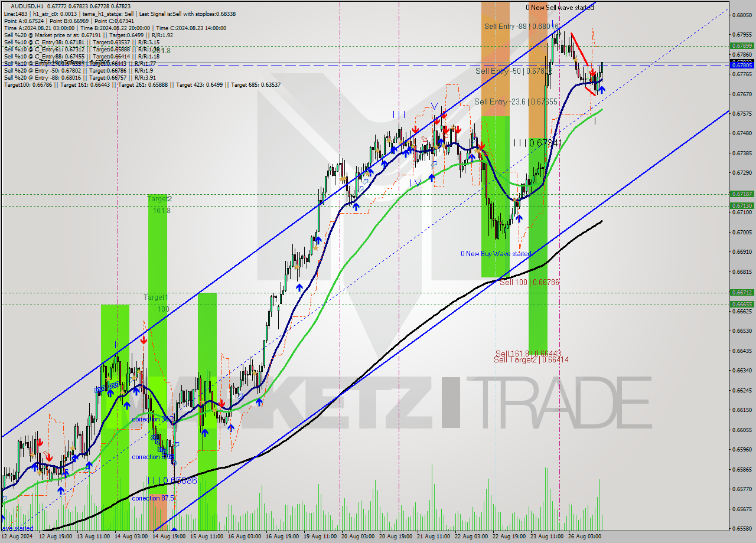Click 0.67575 on the price axis
Viewport: 756px width, 543px height.
[742, 113]
